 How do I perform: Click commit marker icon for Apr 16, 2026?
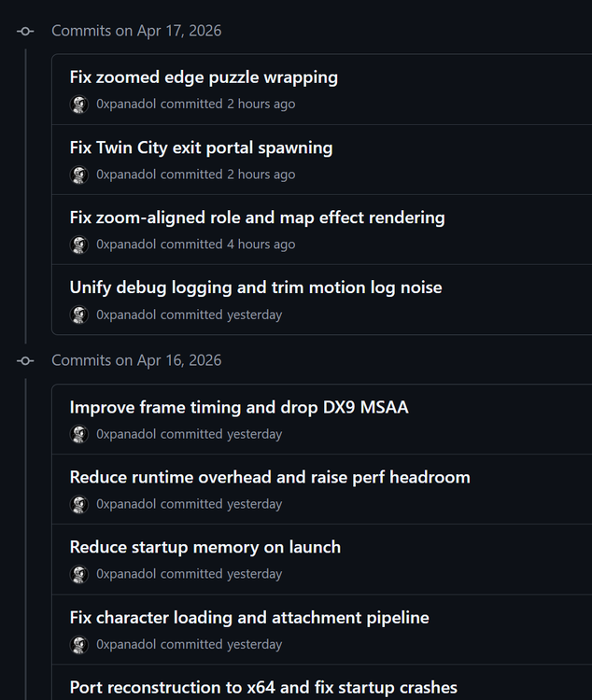tap(25, 360)
